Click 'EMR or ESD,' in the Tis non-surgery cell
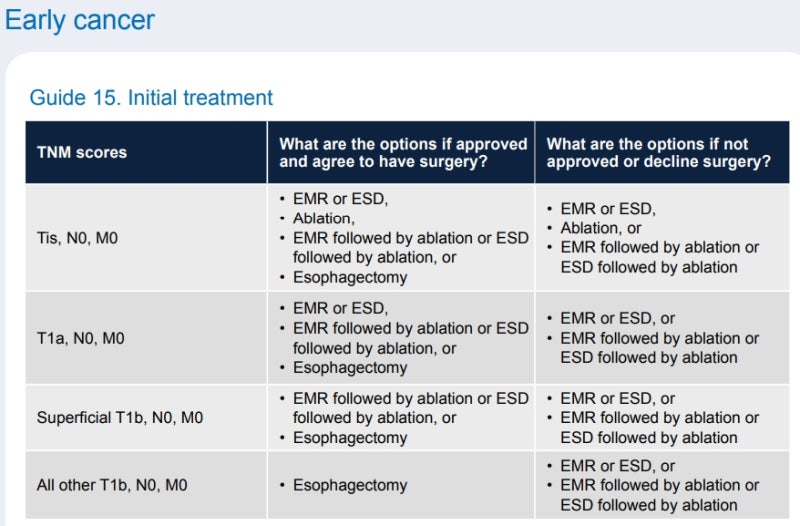Screen dimensions: 800x526 click(x=608, y=209)
